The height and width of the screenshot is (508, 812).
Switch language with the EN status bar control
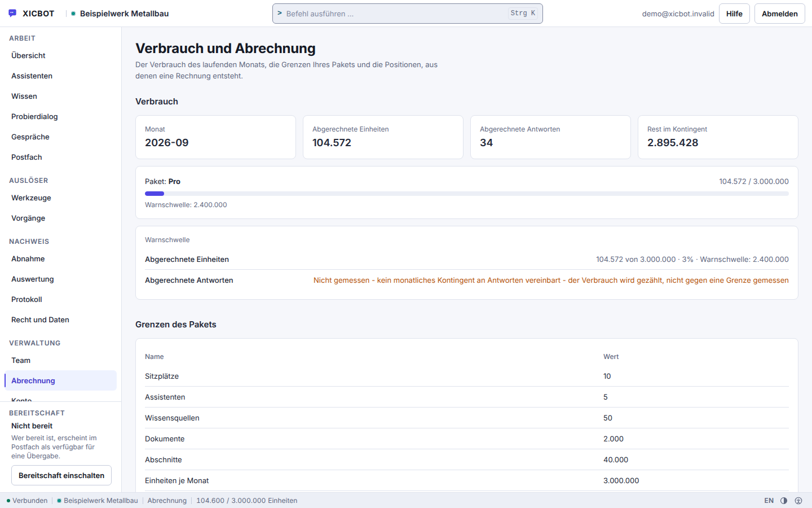(x=769, y=501)
